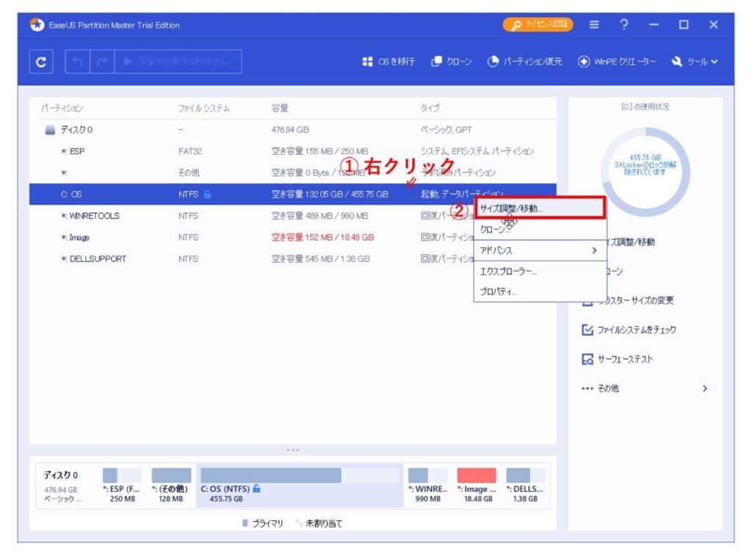Click the その他 128 MB block in disk map
Image resolution: width=752 pixels, height=560 pixels.
pos(171,485)
